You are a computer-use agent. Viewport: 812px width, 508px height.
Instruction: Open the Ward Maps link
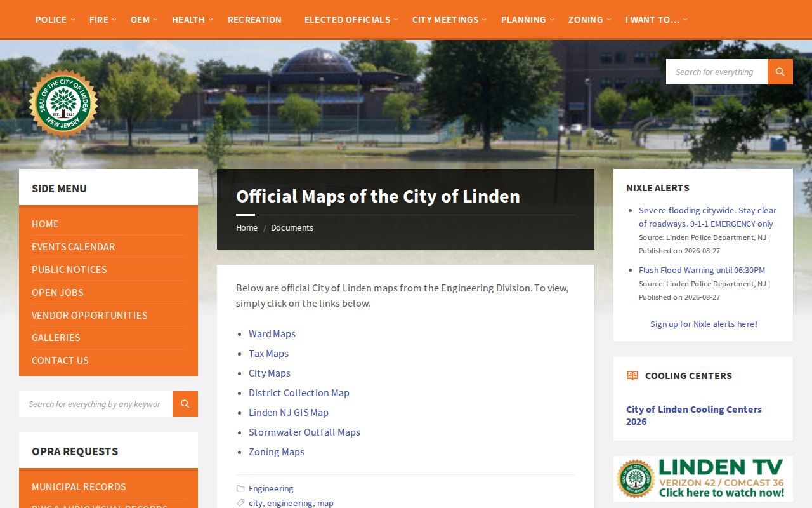coord(272,334)
